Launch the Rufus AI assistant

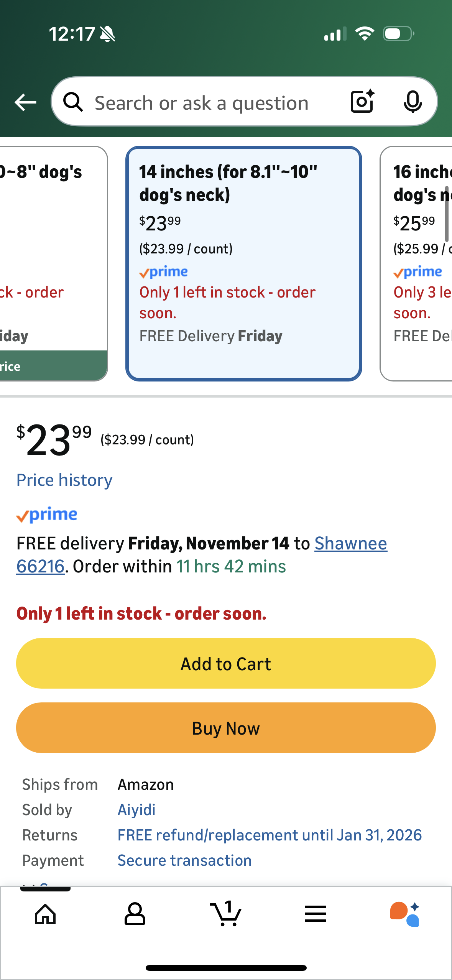click(x=405, y=914)
